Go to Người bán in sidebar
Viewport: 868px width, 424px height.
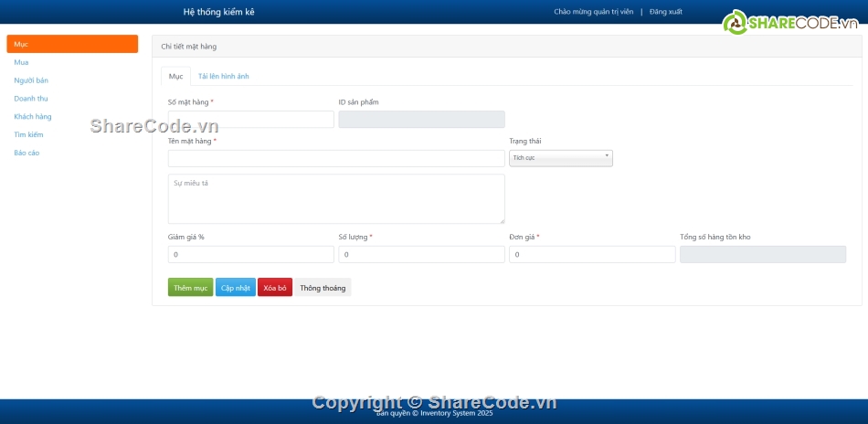pos(31,80)
